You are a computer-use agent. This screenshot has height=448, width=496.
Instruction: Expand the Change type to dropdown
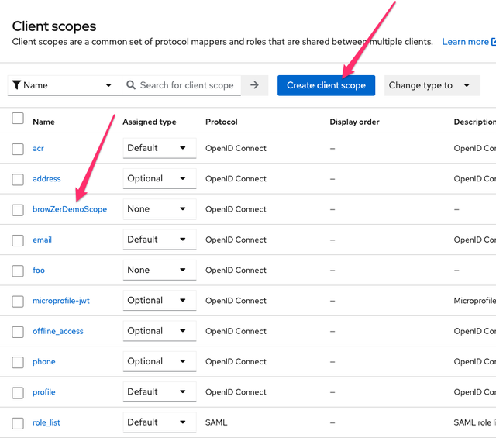click(x=432, y=85)
